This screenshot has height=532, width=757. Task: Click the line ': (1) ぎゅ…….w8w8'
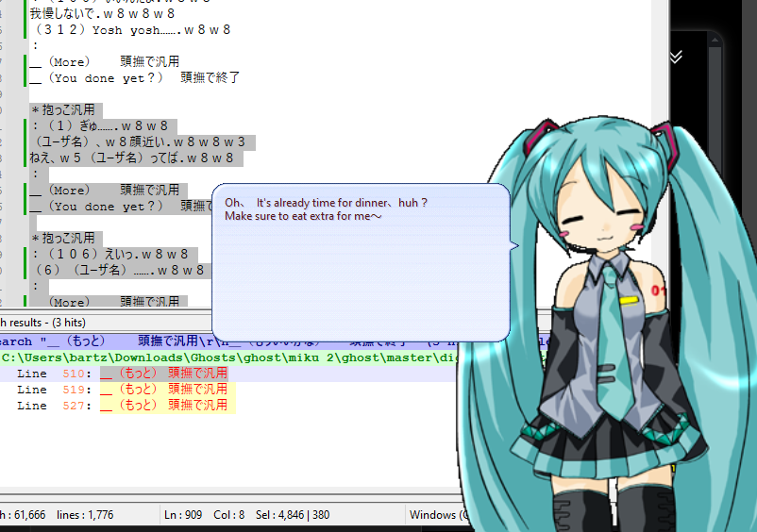coord(99,126)
